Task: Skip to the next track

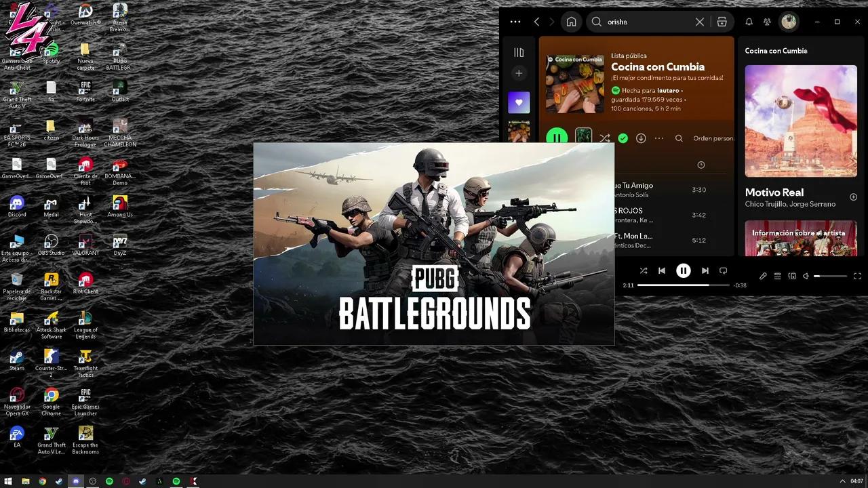Action: click(x=705, y=270)
